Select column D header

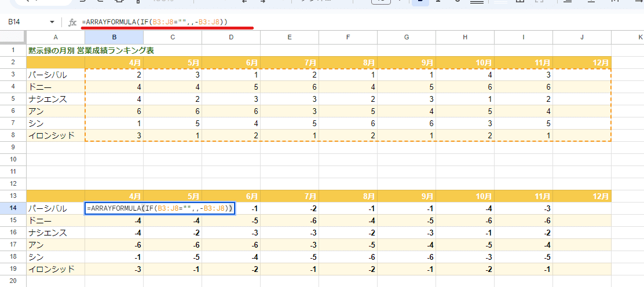pos(231,38)
